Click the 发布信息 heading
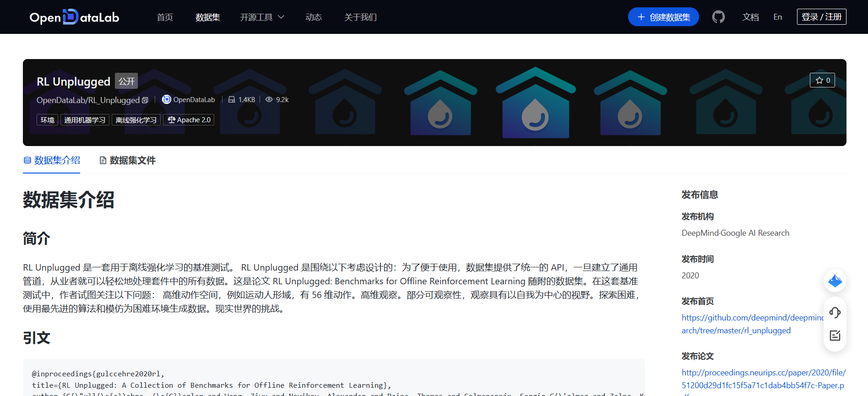Image resolution: width=868 pixels, height=396 pixels. tap(700, 195)
